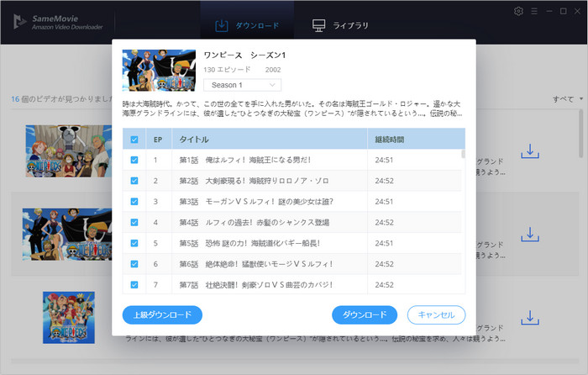The image size is (588, 375).
Task: Switch to the ライブラリ tab
Action: click(x=340, y=25)
